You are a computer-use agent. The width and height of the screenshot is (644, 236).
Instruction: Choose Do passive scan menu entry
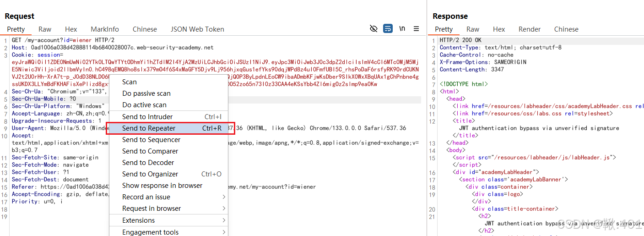tap(168, 93)
